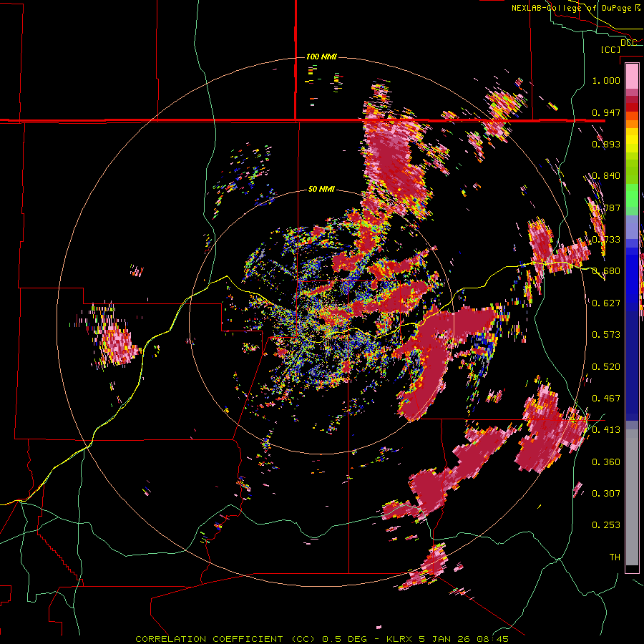
Task: Click the gray lower section of color bar
Action: (632, 497)
